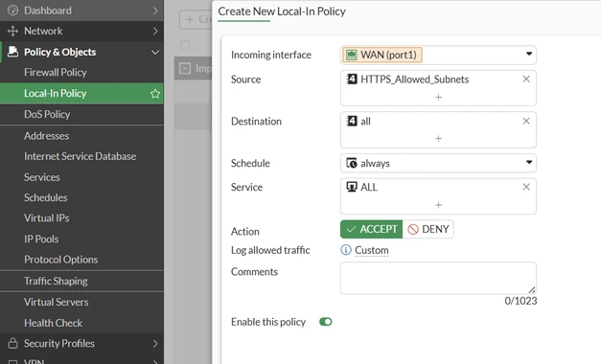Click the Security Profiles lock icon

12,343
